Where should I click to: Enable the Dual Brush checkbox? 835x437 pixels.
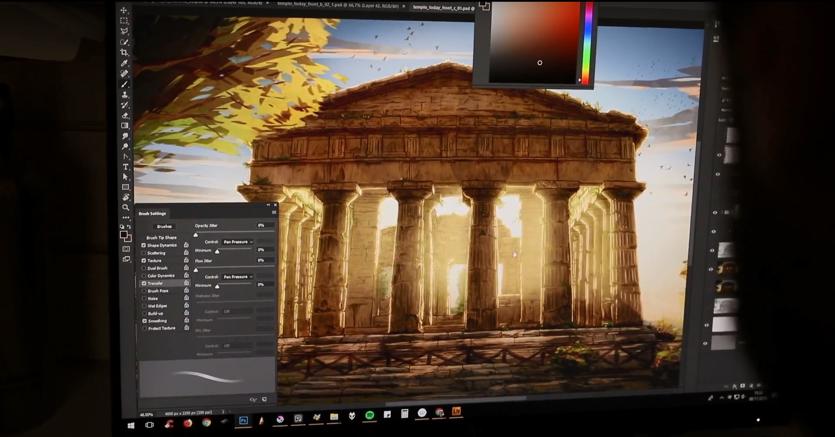point(144,268)
